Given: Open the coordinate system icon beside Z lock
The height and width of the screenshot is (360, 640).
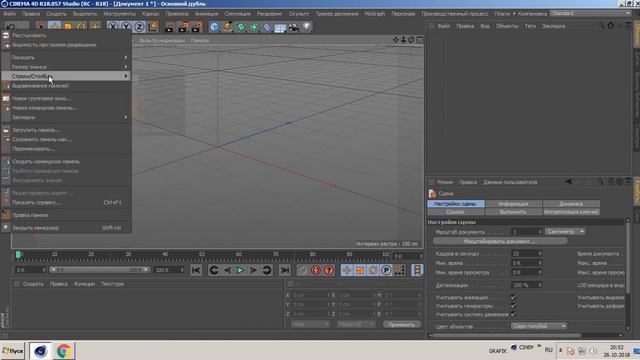Looking at the screenshot, I should click(x=153, y=27).
